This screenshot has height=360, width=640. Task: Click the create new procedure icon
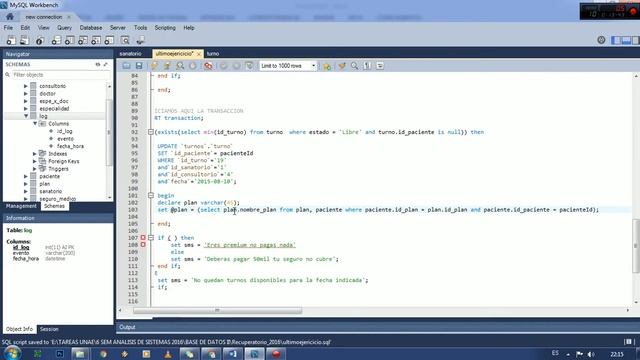point(96,40)
